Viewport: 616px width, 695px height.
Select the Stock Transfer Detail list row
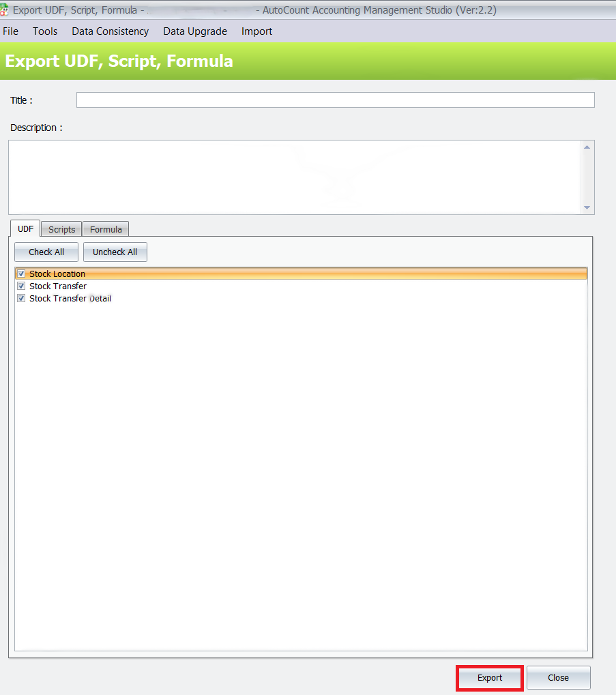pyautogui.click(x=70, y=298)
